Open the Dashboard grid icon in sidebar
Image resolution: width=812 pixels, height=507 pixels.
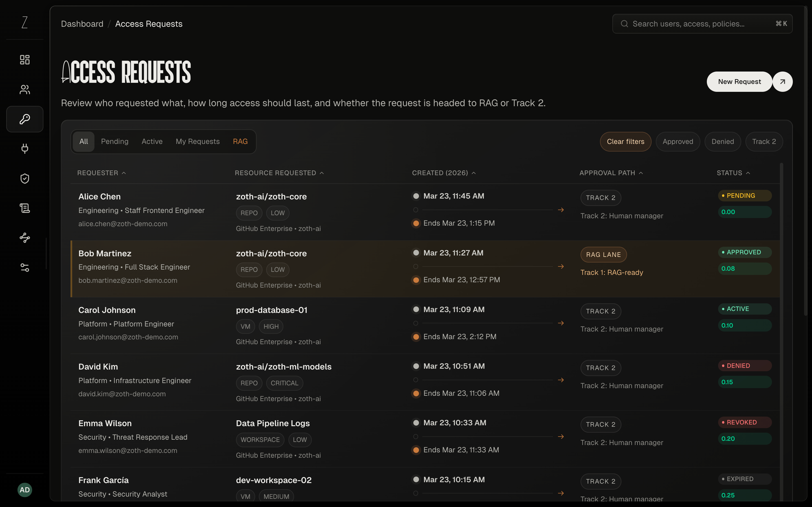[x=24, y=59]
